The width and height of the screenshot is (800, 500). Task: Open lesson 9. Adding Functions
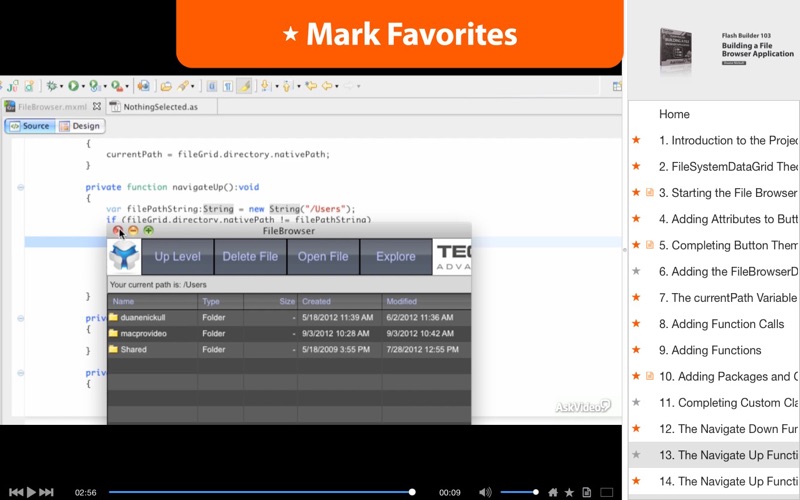point(710,350)
